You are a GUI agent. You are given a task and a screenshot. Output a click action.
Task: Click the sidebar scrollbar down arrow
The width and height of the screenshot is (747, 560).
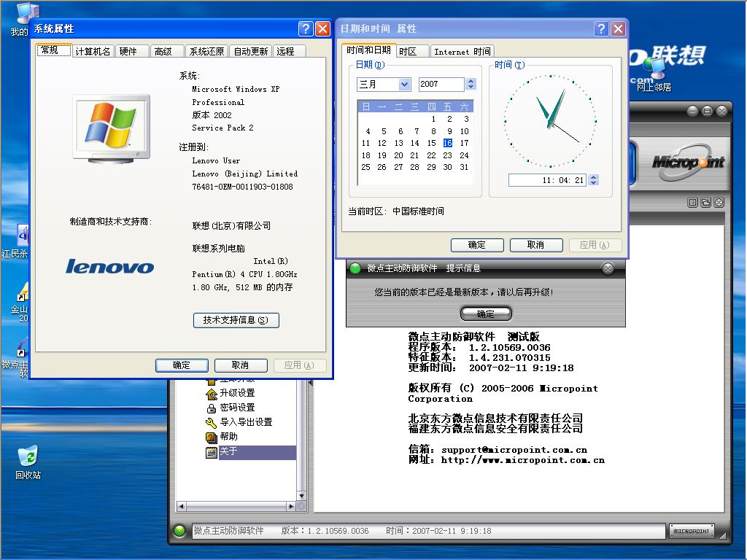pos(301,496)
